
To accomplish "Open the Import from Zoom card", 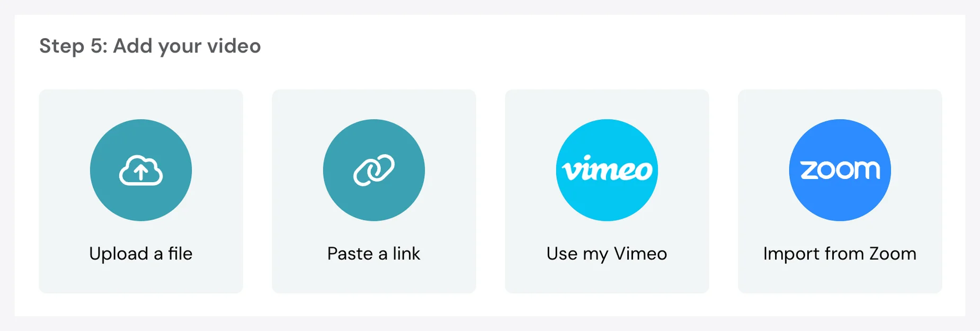I will click(840, 191).
